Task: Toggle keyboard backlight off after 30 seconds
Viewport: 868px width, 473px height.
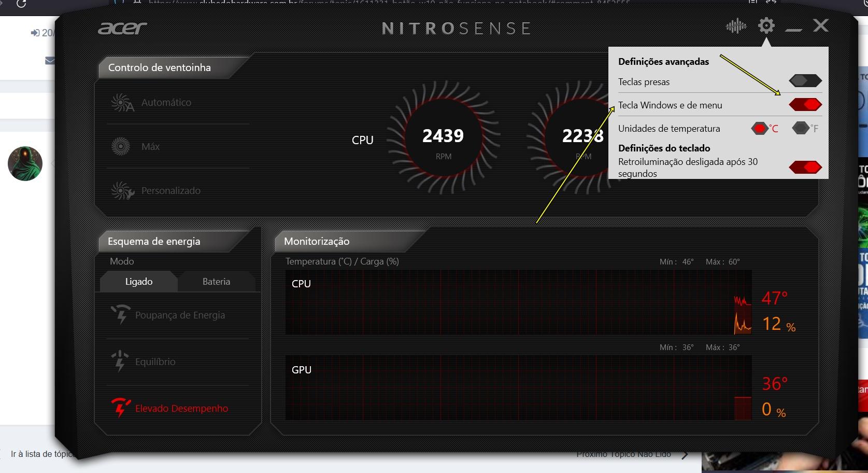Action: click(805, 167)
